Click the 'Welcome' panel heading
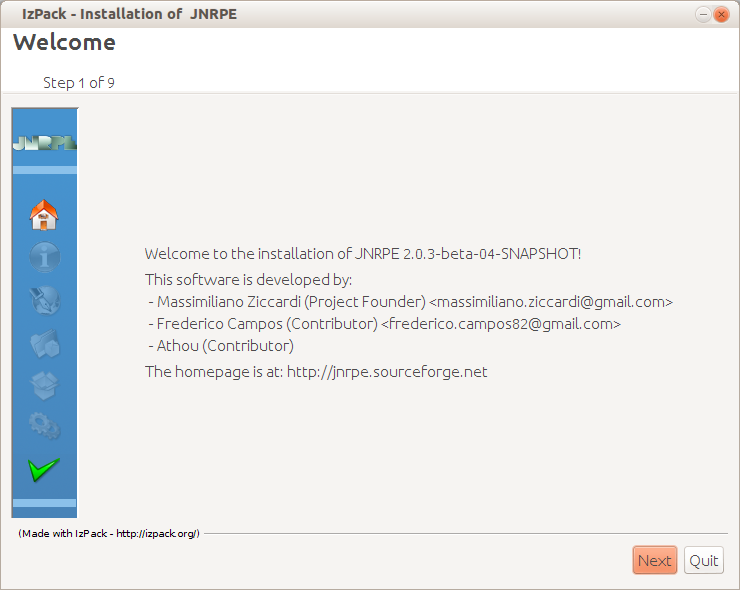 (x=64, y=43)
